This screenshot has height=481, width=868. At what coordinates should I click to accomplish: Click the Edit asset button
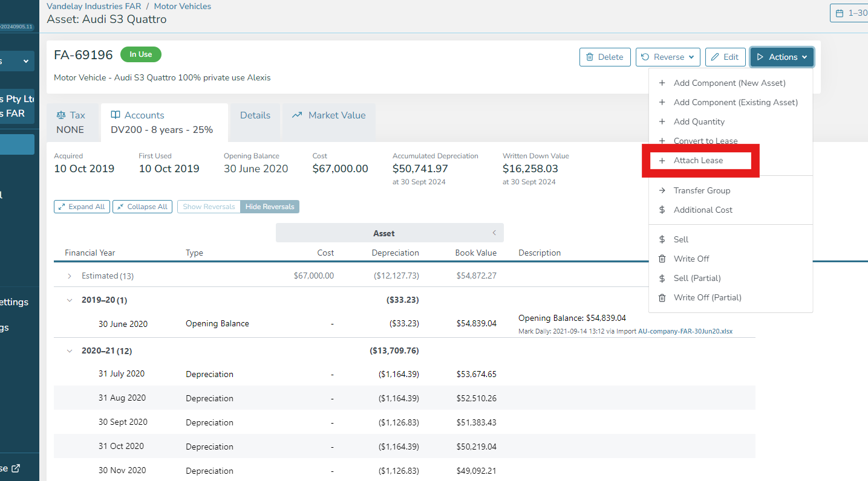tap(725, 57)
